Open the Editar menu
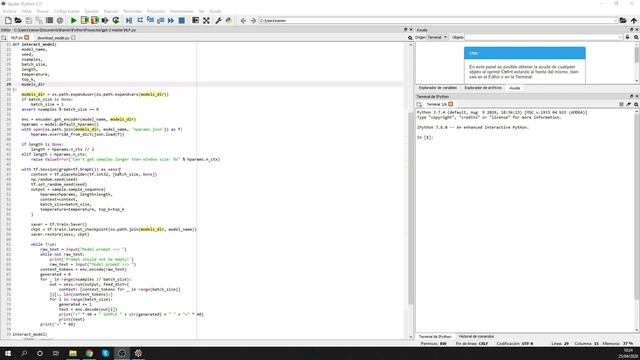The width and height of the screenshot is (640, 360). point(27,11)
